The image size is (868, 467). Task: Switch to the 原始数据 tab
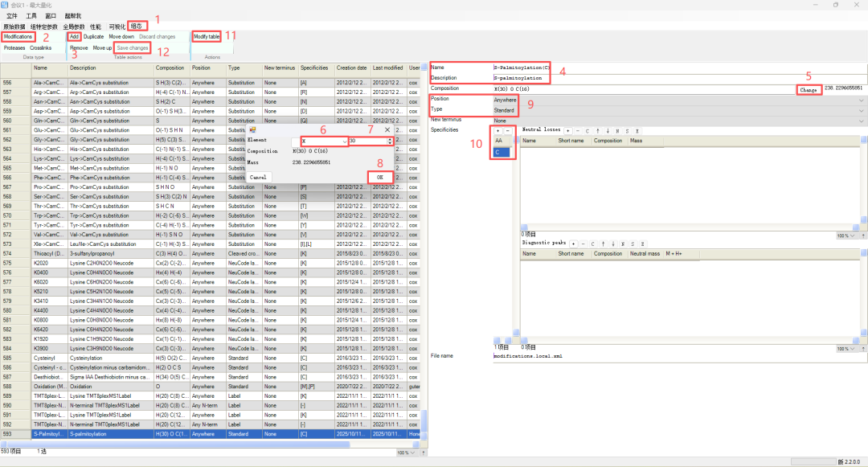coord(14,27)
